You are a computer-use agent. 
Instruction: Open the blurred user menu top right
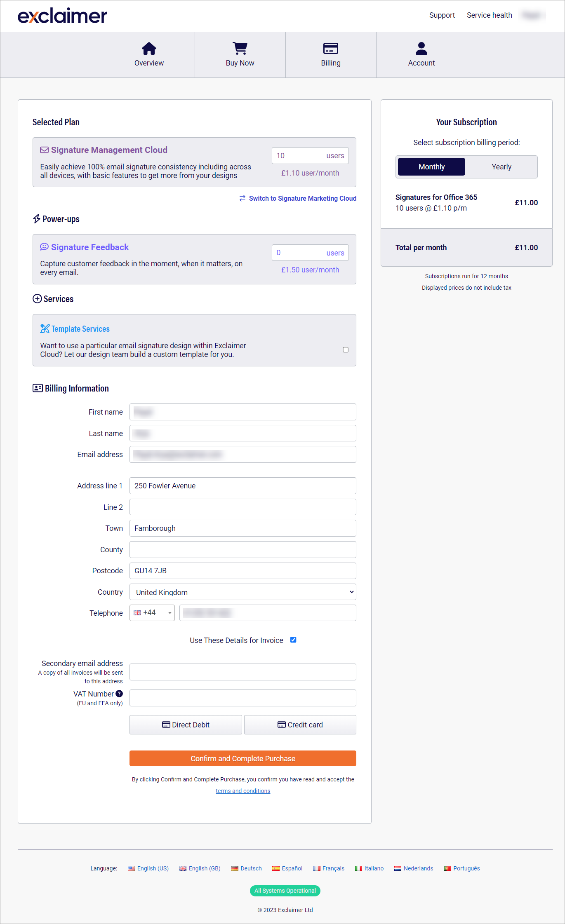tap(534, 15)
